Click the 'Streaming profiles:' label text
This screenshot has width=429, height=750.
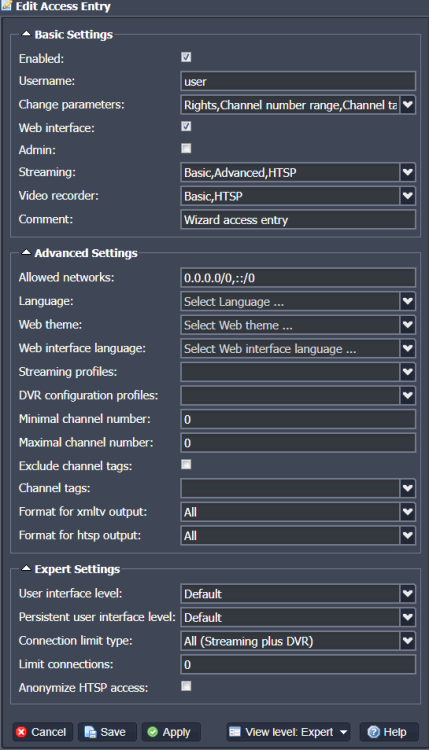pos(67,372)
